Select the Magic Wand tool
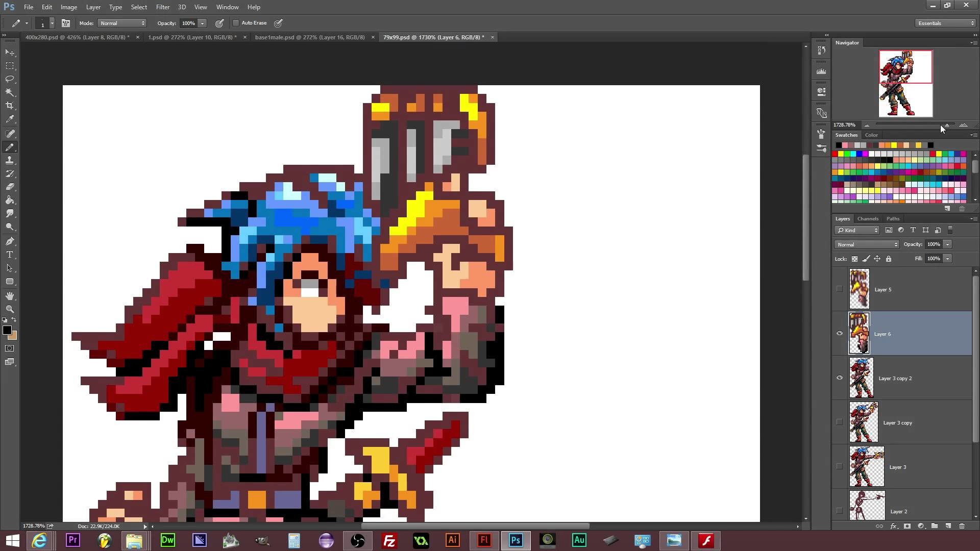 10,92
